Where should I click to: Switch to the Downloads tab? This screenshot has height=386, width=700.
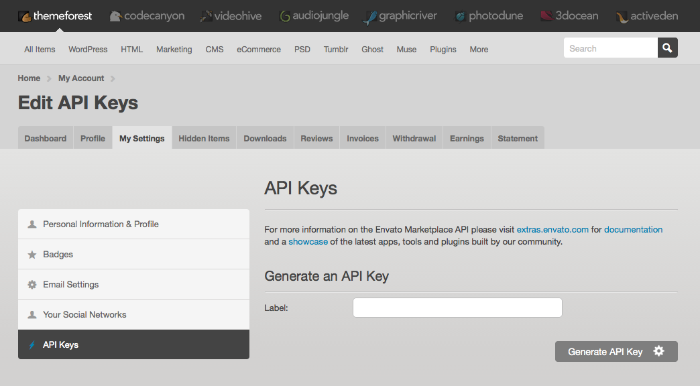click(x=265, y=138)
